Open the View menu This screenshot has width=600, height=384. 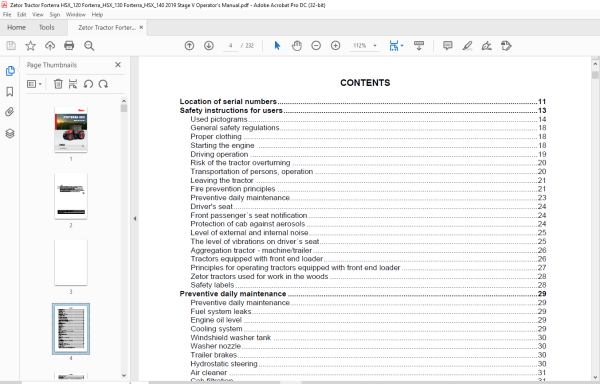38,15
